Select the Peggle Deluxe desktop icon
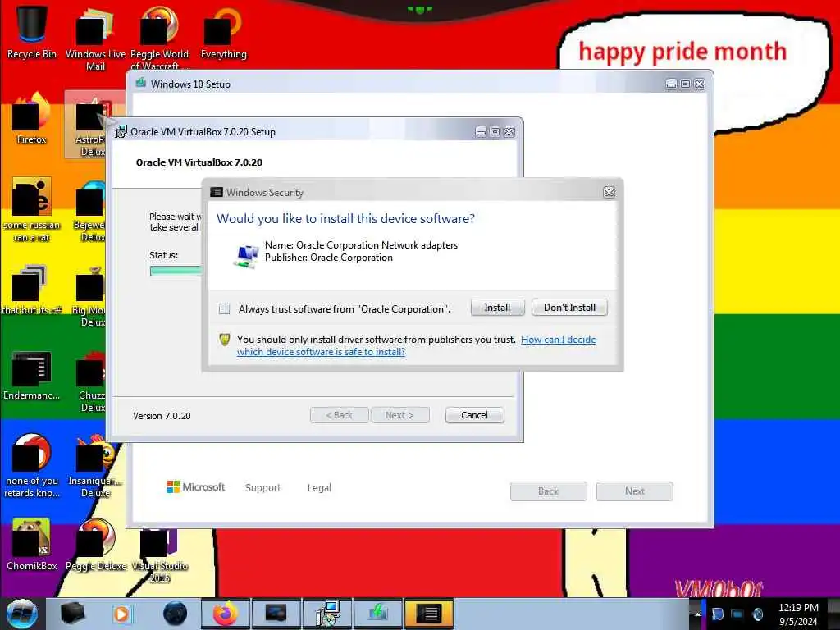Screen dimensions: 840x630 (95, 545)
